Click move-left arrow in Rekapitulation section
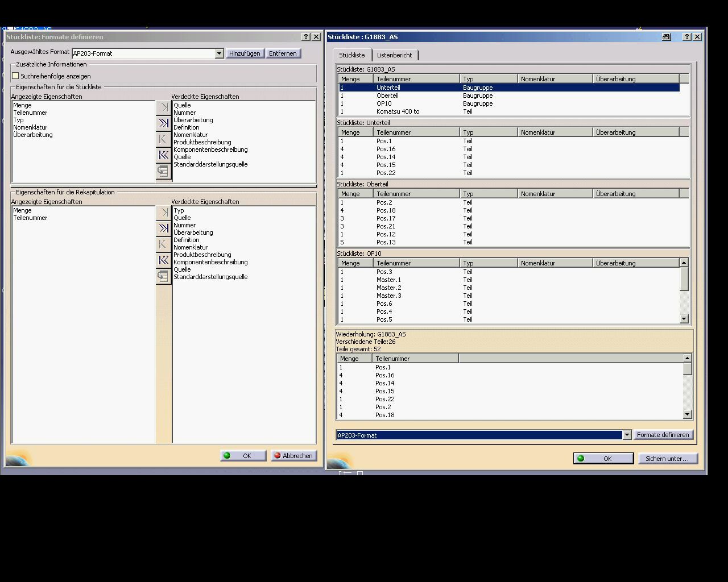728x582 pixels. [163, 244]
